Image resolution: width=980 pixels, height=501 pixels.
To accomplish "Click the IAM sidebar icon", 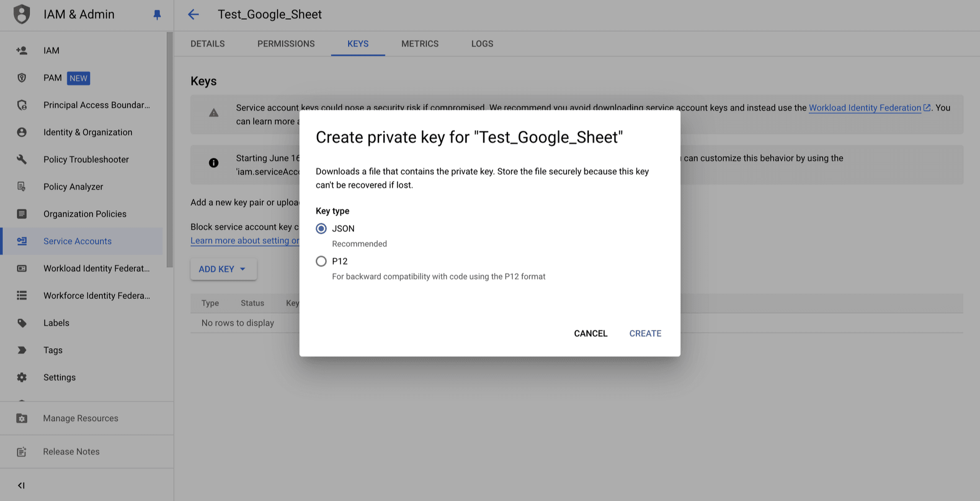I will [x=21, y=50].
